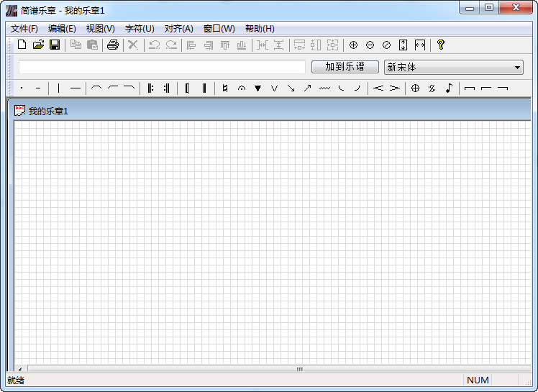Open a file using the folder icon

pos(38,45)
